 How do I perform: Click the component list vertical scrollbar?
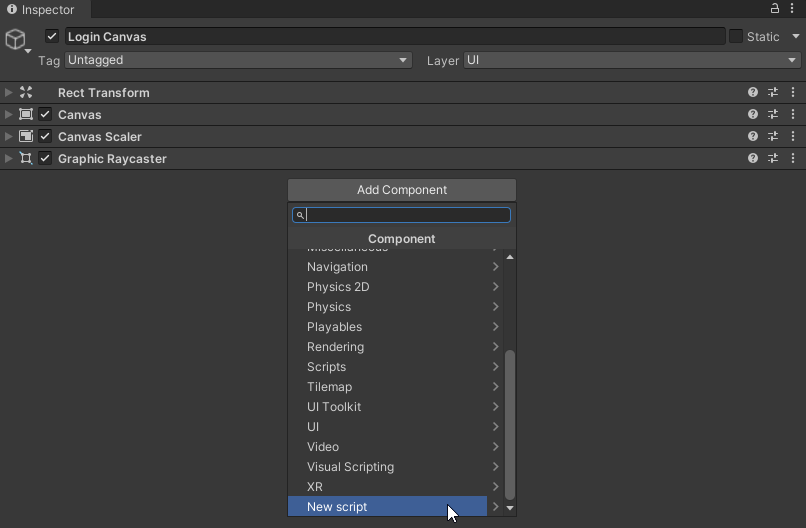(510, 423)
